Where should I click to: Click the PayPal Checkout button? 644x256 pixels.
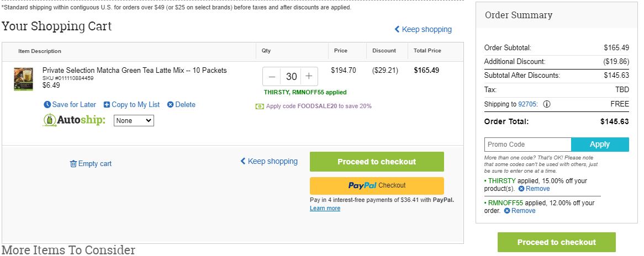377,186
